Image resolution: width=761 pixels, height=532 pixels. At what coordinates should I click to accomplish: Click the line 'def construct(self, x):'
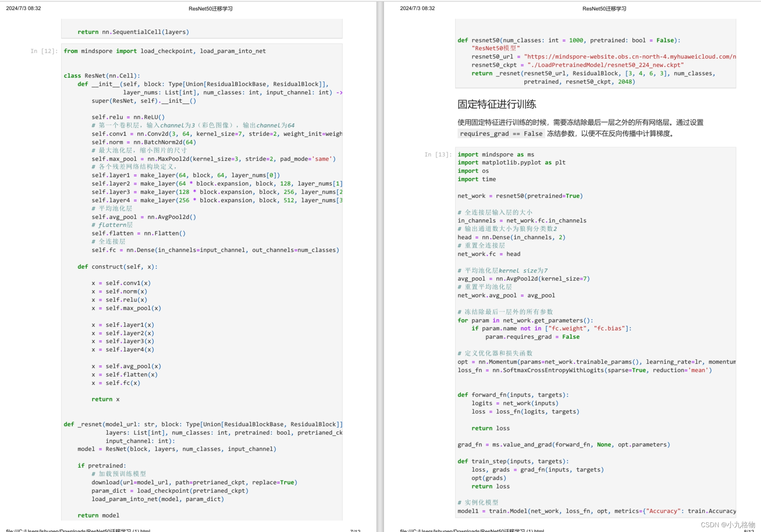point(118,267)
